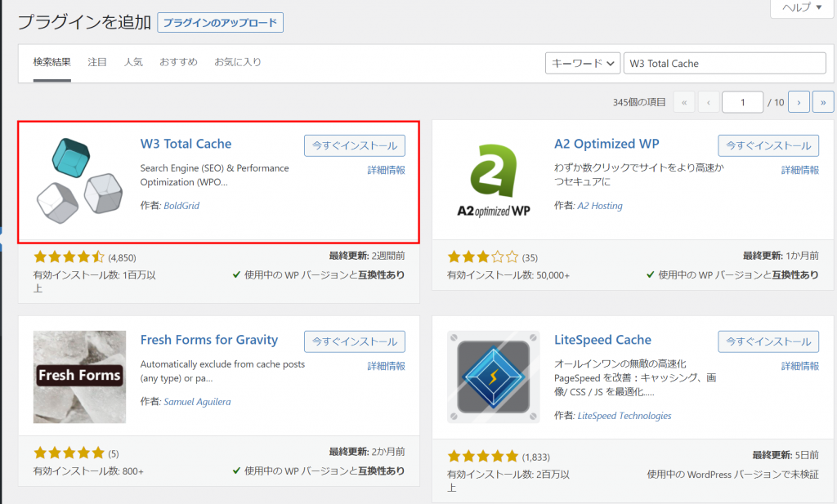837x504 pixels.
Task: Open the A2 Optimized WP title link
Action: click(x=606, y=144)
